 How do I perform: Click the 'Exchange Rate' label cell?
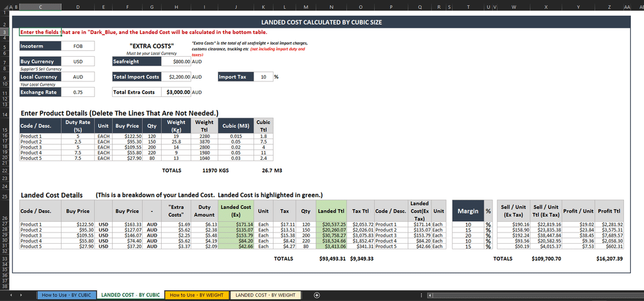pos(41,92)
